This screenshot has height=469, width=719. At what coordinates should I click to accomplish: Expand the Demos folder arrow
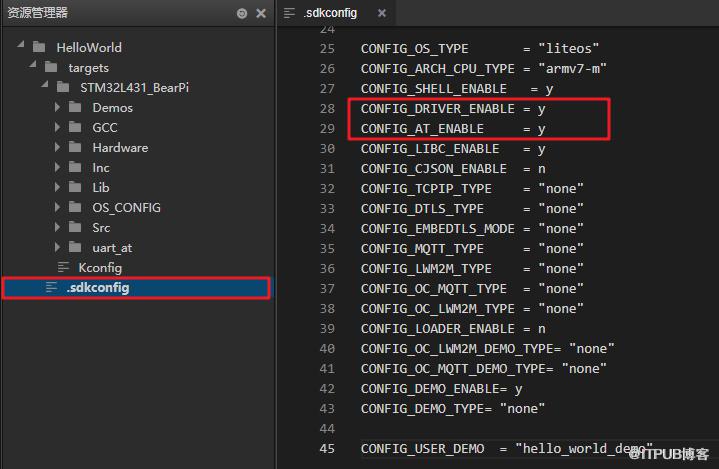coord(57,107)
